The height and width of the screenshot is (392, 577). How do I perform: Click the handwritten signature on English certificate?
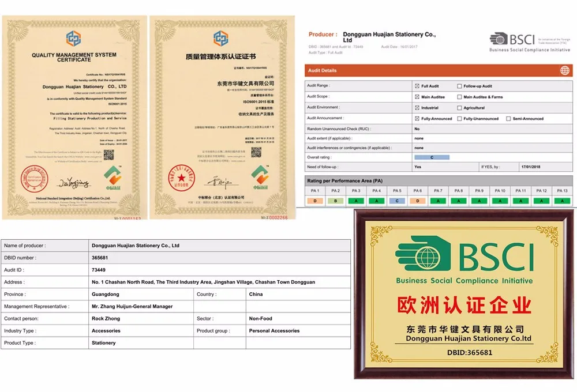pyautogui.click(x=74, y=182)
